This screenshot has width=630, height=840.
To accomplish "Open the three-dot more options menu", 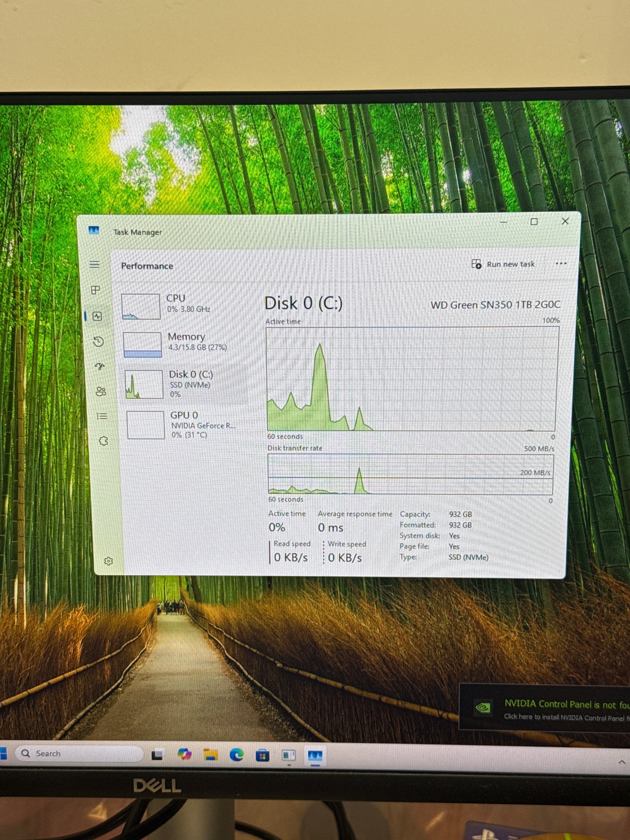I will point(561,263).
